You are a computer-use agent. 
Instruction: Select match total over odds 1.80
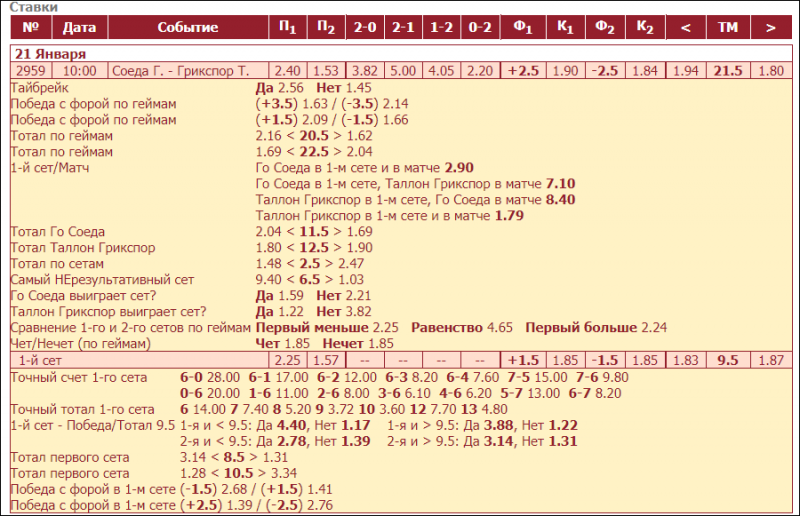(771, 70)
